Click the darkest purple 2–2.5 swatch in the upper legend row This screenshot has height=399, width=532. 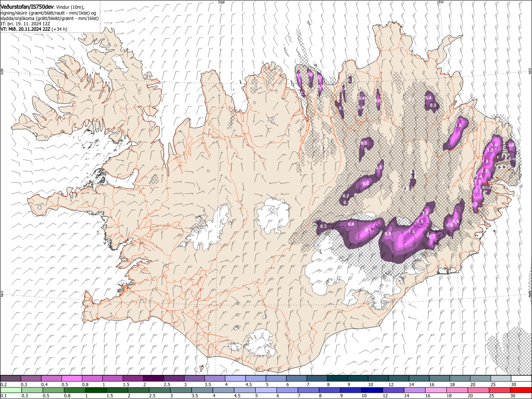pos(153,379)
